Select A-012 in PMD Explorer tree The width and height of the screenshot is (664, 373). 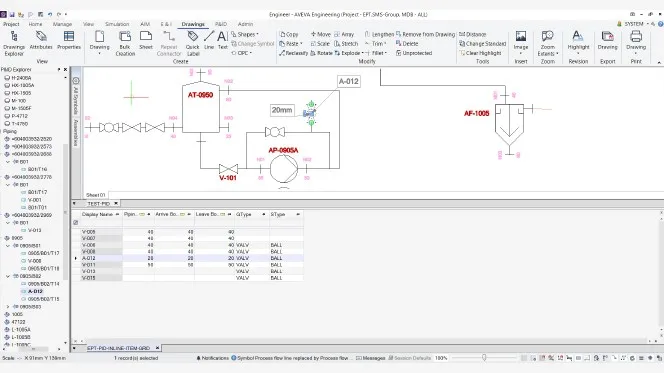point(35,291)
